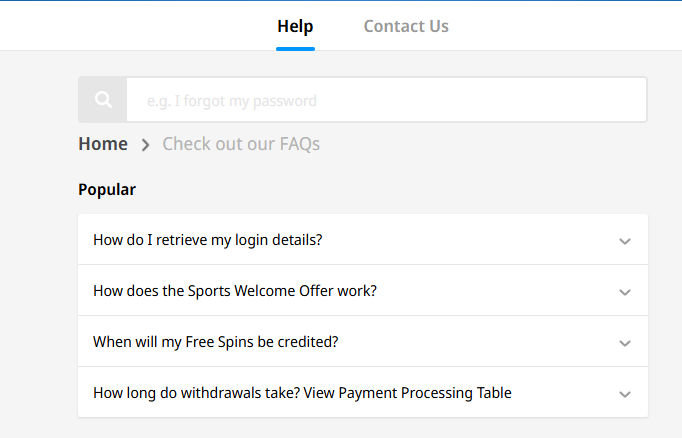This screenshot has width=682, height=438.
Task: Click empty space in the login details row
Action: 470,240
